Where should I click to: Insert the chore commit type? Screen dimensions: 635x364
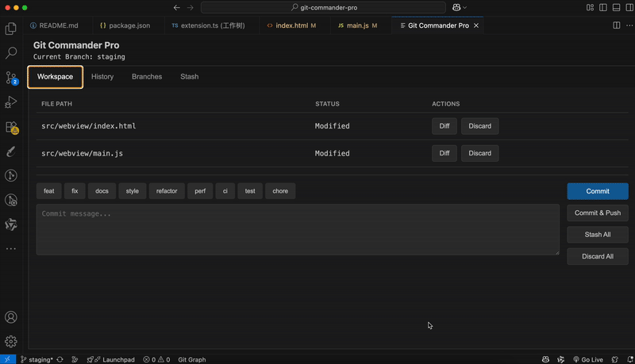pyautogui.click(x=280, y=191)
